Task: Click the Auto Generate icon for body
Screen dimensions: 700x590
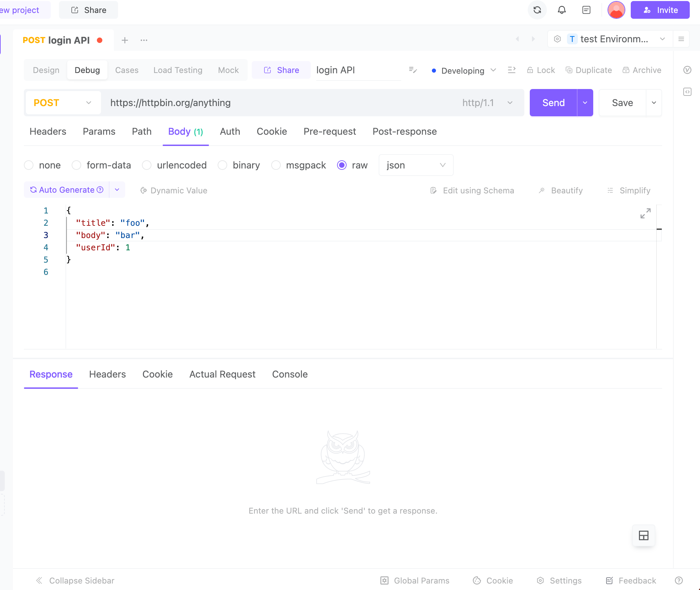Action: [x=33, y=190]
